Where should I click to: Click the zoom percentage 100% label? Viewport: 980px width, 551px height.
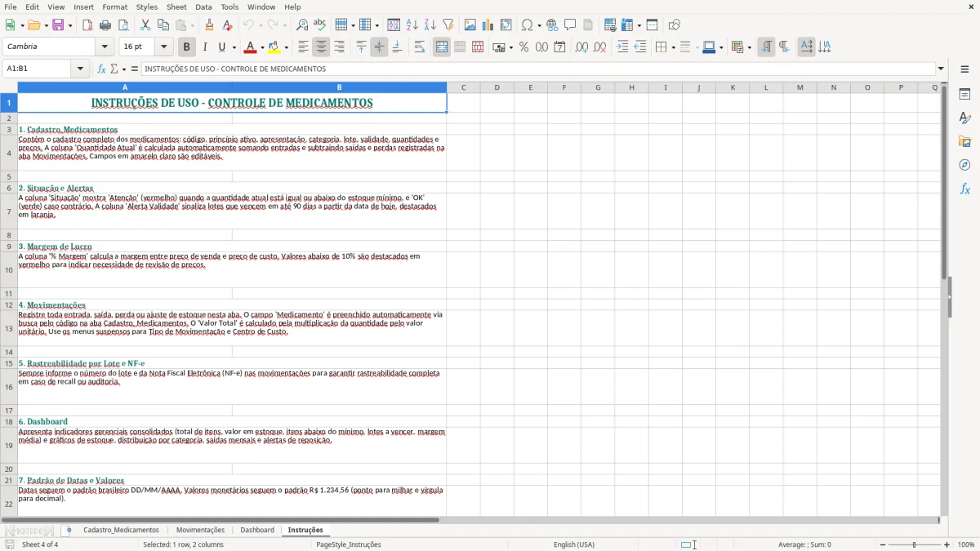[966, 544]
